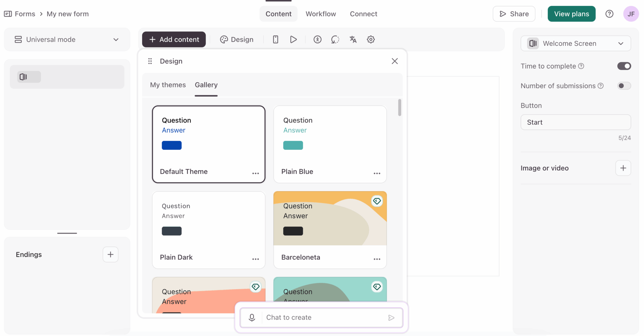Disable the Time to complete toggle
The height and width of the screenshot is (336, 644).
click(x=624, y=66)
